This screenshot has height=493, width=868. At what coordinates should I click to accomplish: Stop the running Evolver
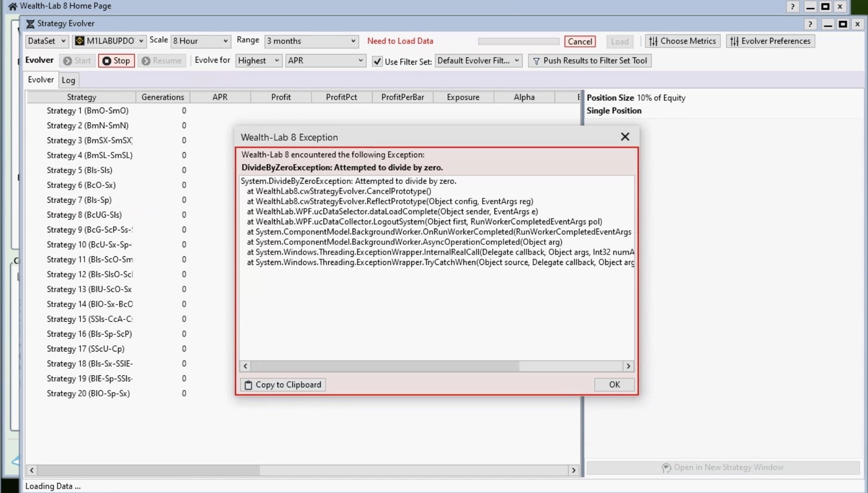click(x=116, y=61)
